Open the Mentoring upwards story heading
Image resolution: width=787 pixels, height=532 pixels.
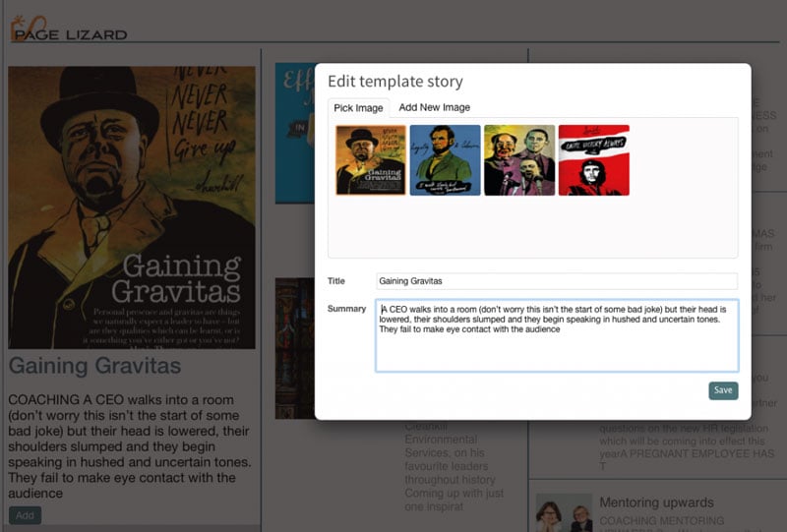point(656,502)
